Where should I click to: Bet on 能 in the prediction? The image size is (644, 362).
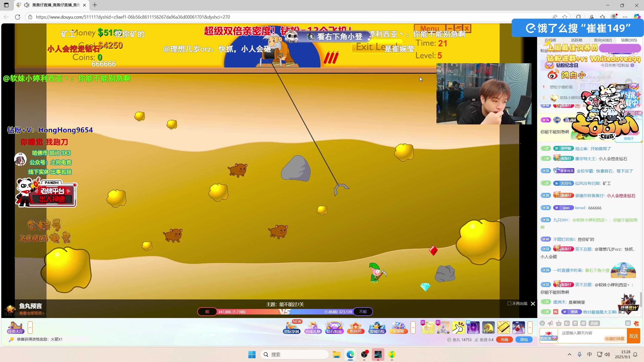(207, 312)
